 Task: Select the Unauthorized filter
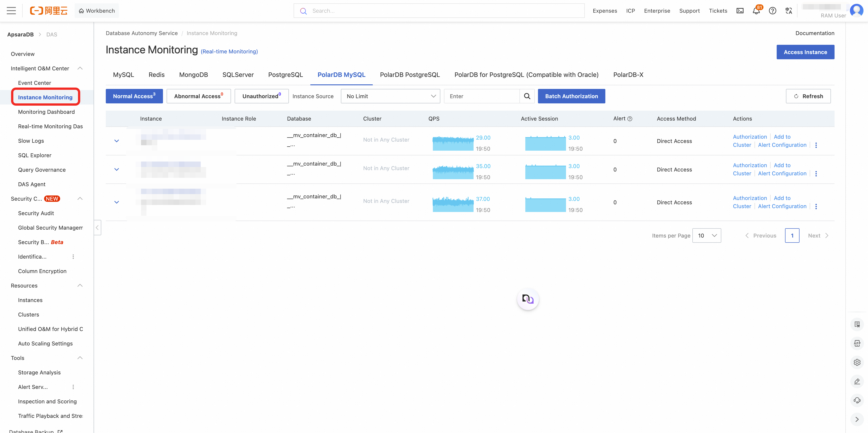click(x=262, y=96)
